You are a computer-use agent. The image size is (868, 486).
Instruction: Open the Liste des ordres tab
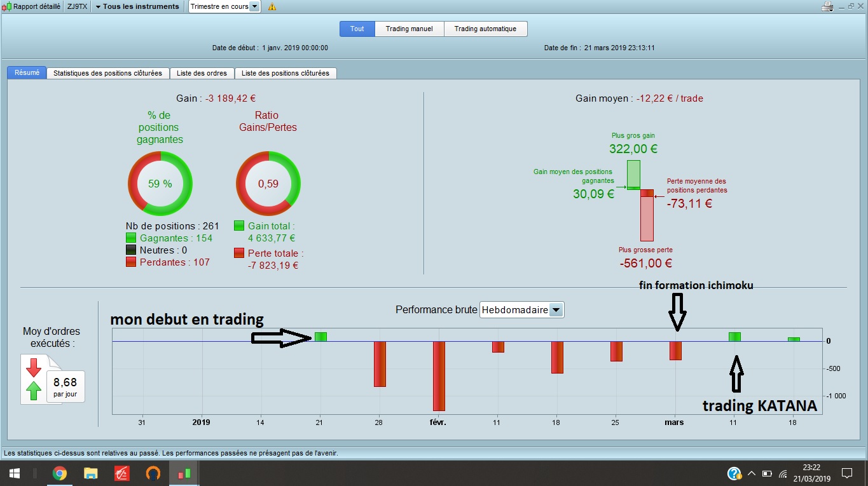coord(202,73)
